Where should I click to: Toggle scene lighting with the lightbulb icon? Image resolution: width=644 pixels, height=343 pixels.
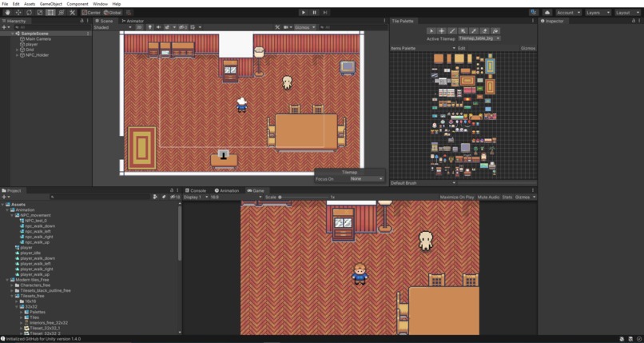[149, 27]
